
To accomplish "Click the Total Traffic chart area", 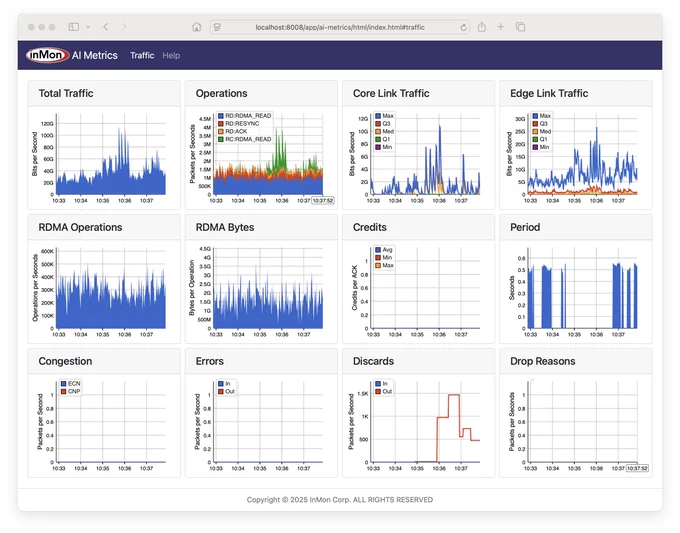I will [x=111, y=154].
